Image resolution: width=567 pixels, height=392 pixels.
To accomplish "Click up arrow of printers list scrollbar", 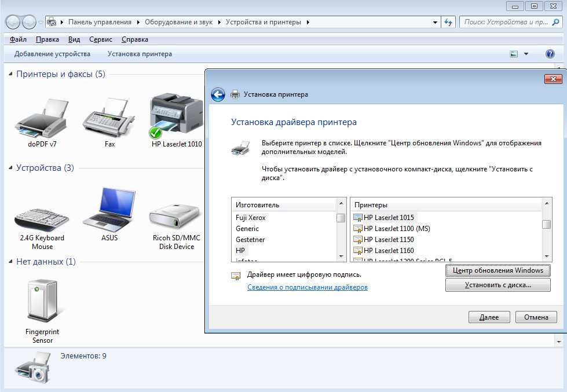I will tap(546, 203).
